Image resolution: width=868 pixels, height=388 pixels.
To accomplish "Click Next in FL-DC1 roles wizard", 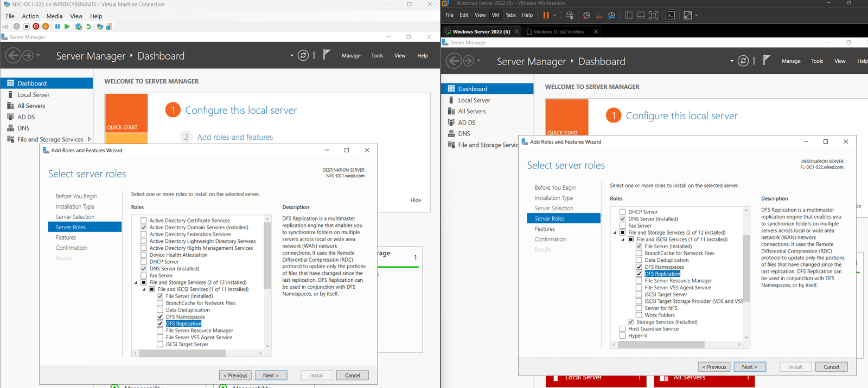I will 749,367.
